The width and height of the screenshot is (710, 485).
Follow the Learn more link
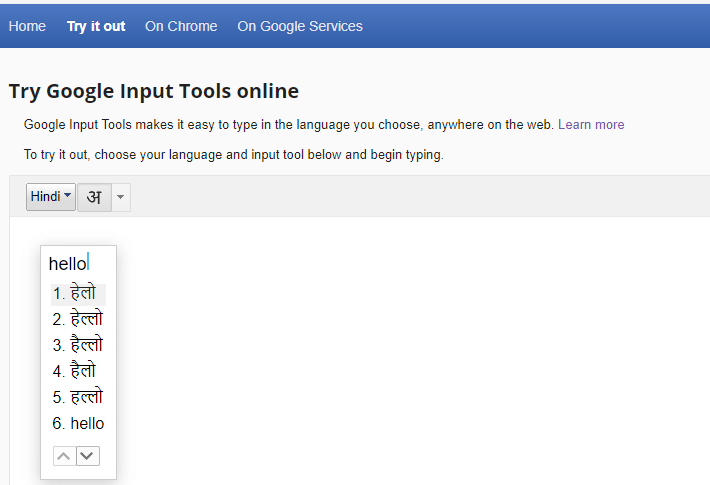click(591, 125)
